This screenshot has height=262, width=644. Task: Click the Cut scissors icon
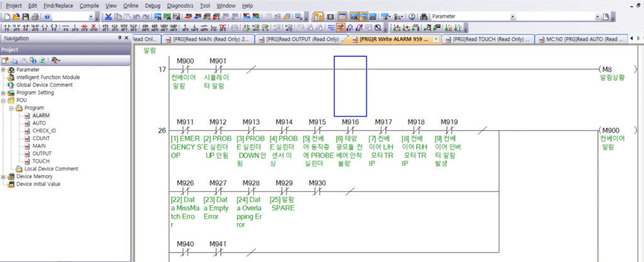tap(109, 16)
